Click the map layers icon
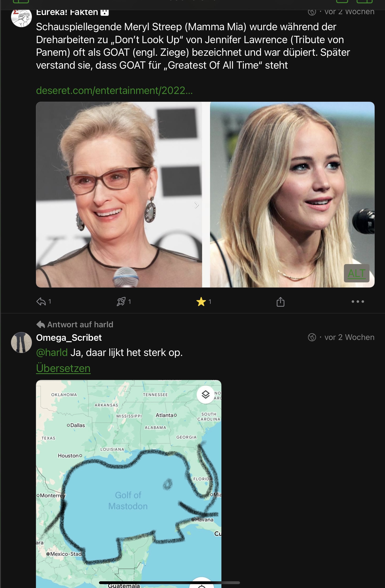The width and height of the screenshot is (385, 588). (x=205, y=394)
